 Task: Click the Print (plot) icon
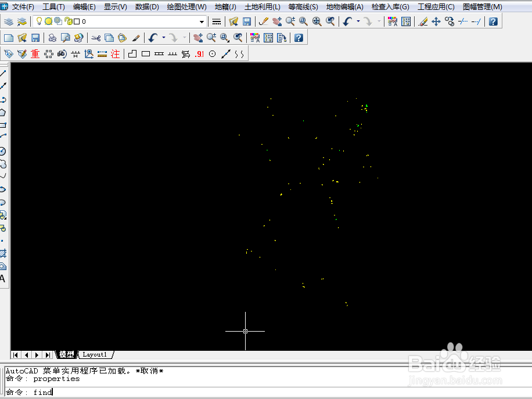pos(52,38)
